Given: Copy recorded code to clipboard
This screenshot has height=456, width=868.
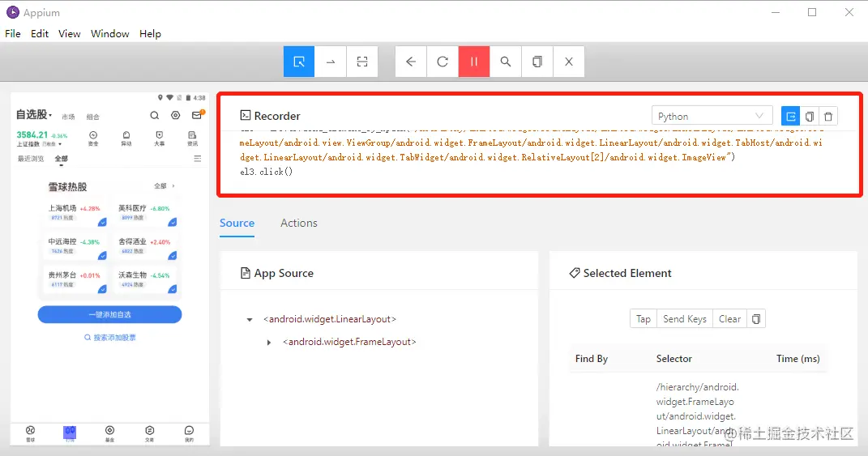Looking at the screenshot, I should [x=810, y=116].
